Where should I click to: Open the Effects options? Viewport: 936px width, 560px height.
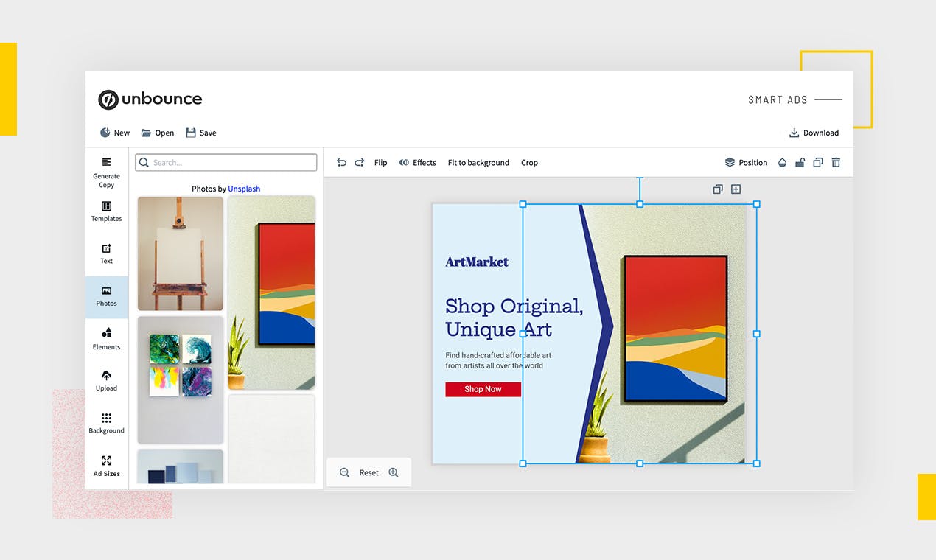tap(417, 163)
